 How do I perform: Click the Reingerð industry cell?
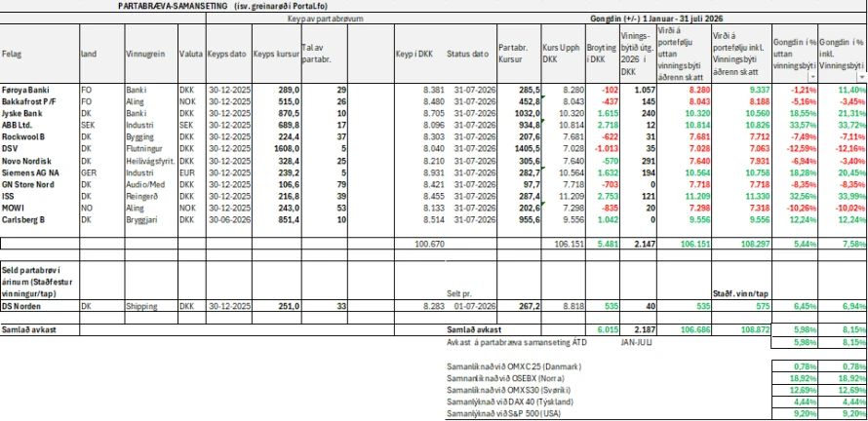[x=150, y=196]
